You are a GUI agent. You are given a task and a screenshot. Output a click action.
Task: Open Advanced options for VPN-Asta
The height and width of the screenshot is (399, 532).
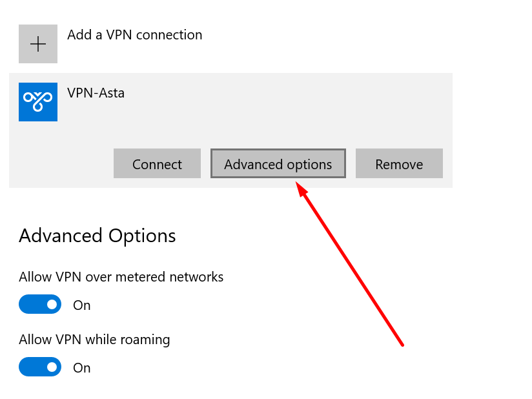(278, 164)
